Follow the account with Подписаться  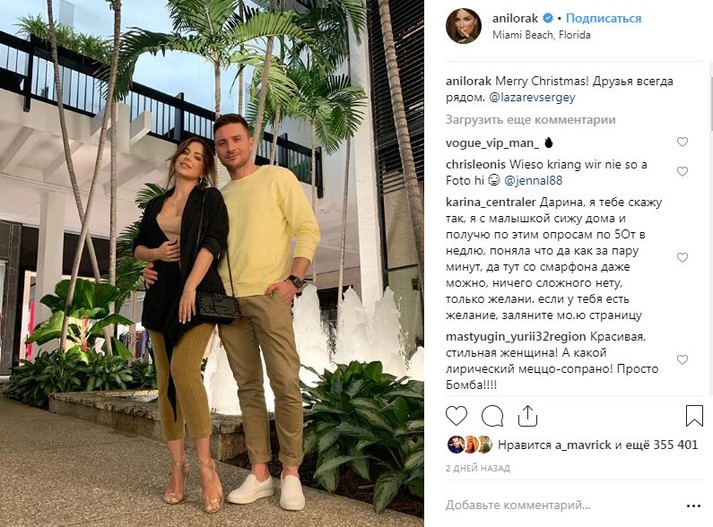(603, 18)
